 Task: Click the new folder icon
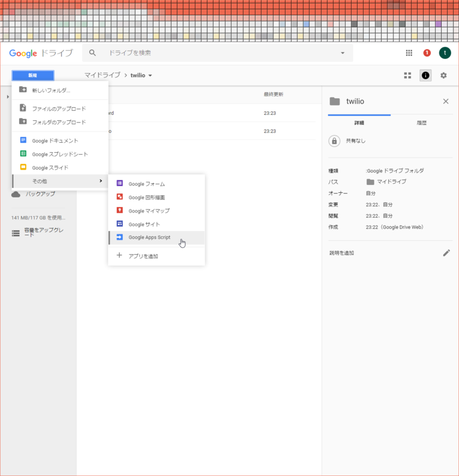[23, 90]
